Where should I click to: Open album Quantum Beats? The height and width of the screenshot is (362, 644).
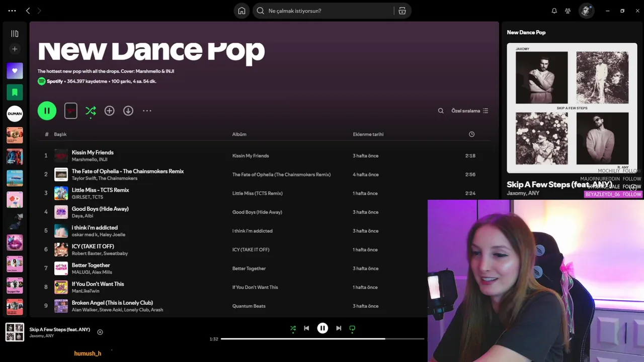(x=249, y=306)
